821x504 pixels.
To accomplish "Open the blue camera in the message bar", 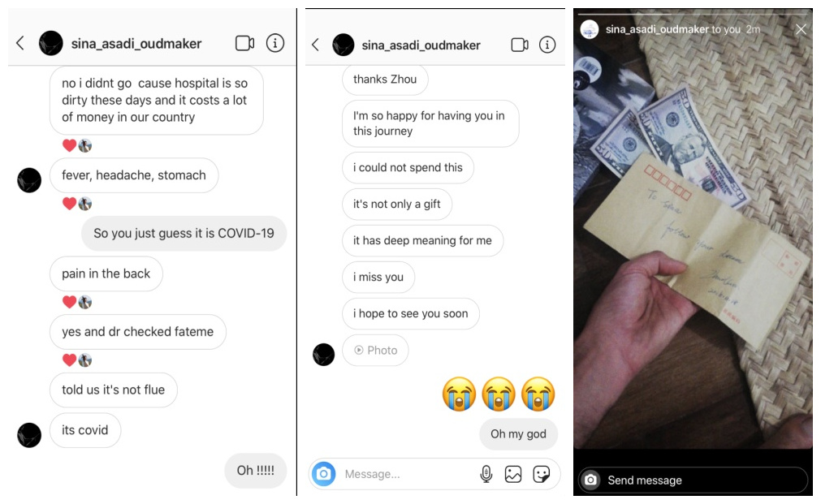I will coord(323,474).
